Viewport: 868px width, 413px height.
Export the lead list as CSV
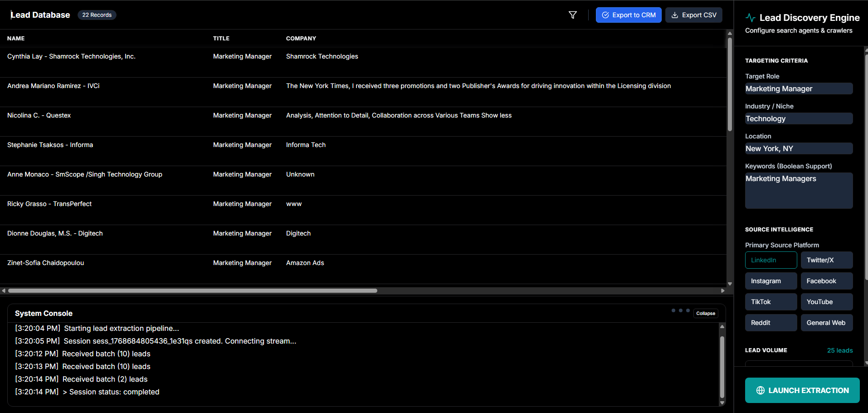click(x=693, y=15)
